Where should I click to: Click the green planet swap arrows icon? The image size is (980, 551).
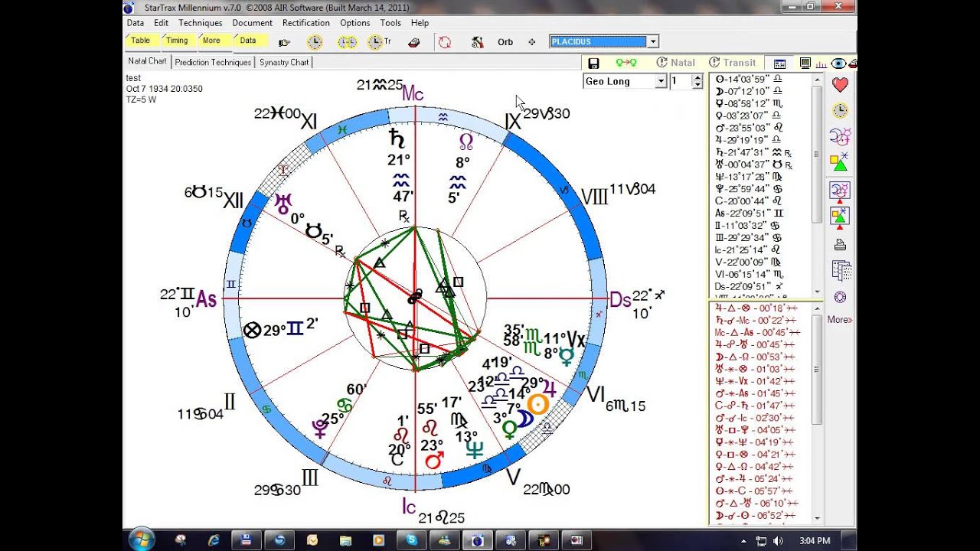[626, 63]
